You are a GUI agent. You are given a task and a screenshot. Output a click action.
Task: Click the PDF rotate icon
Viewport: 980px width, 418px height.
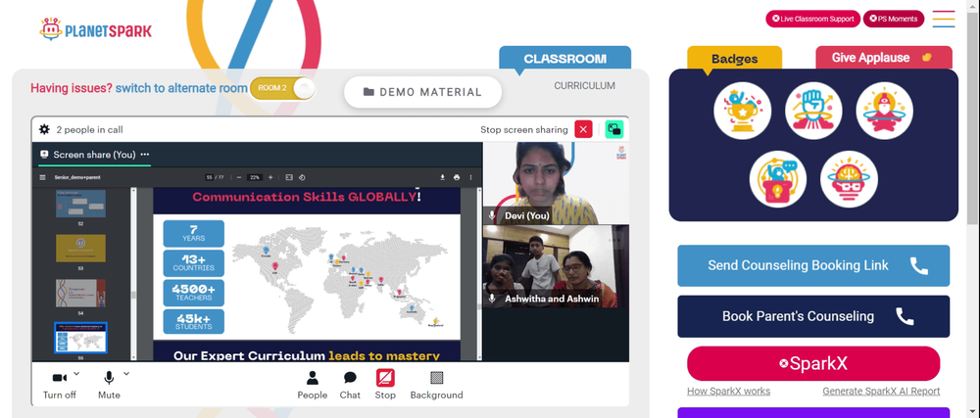[302, 177]
